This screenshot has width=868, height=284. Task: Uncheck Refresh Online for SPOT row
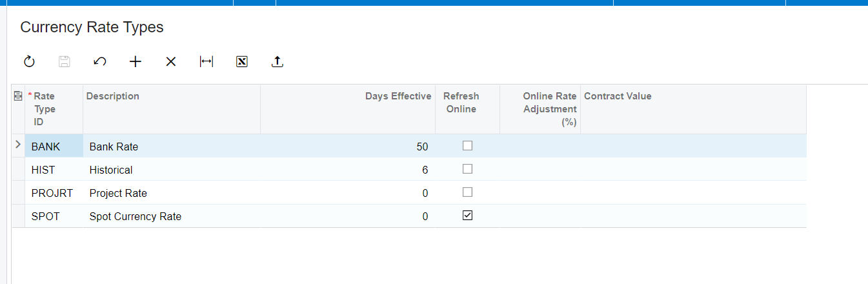coord(467,216)
